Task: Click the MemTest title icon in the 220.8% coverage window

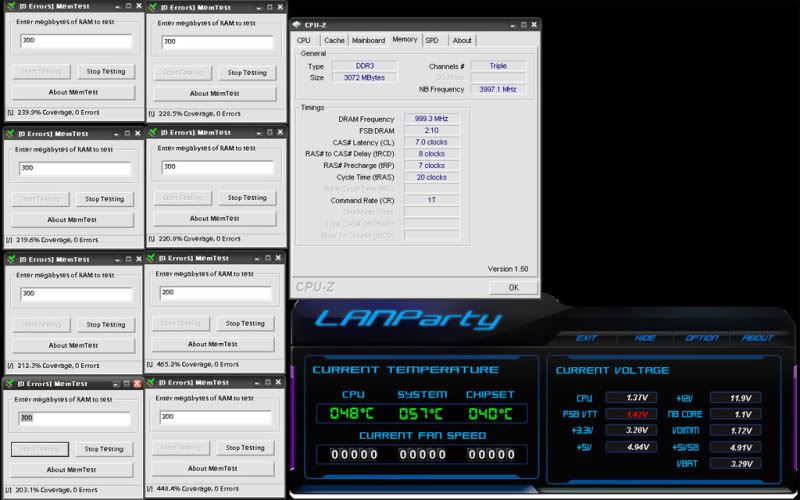Action: coord(152,132)
